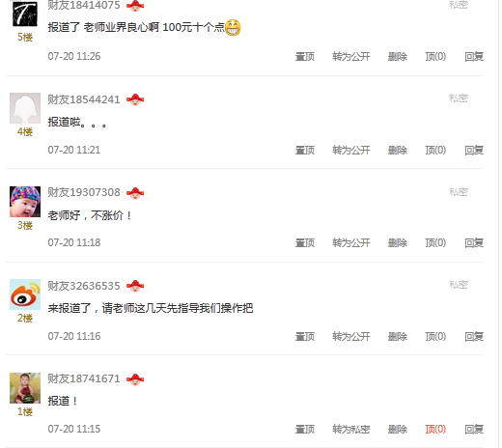The width and height of the screenshot is (502, 448).
Task: Click the red hat badge beside 财友32636535
Action: [135, 286]
